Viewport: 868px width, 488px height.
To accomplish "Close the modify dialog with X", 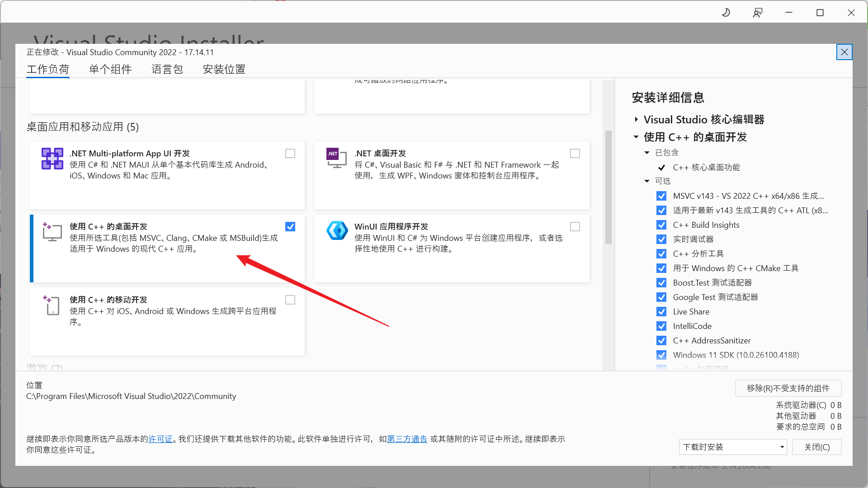I will click(x=844, y=52).
